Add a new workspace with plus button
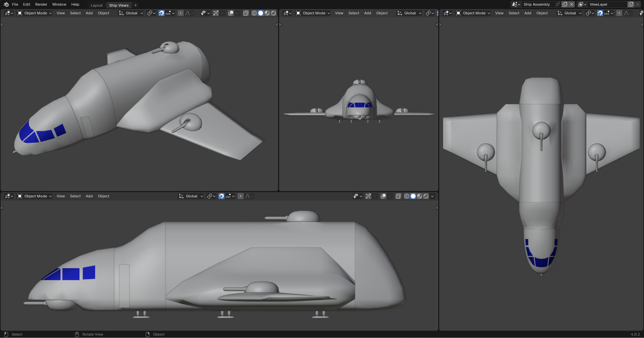Screen dimensions: 644x338 (136, 5)
